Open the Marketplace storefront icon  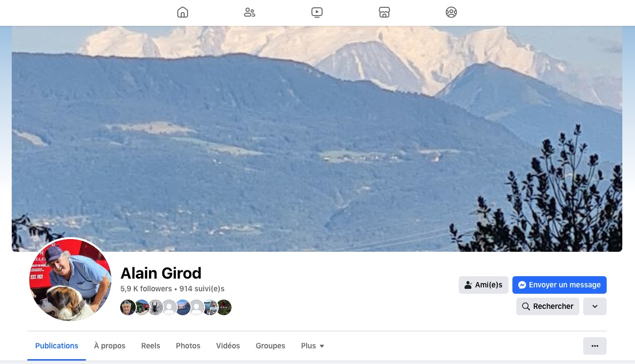(384, 12)
